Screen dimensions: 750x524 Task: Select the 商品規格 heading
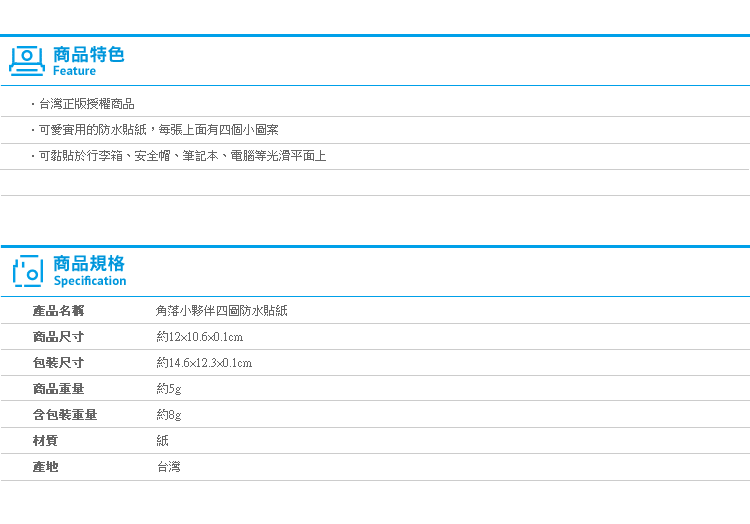pyautogui.click(x=88, y=263)
